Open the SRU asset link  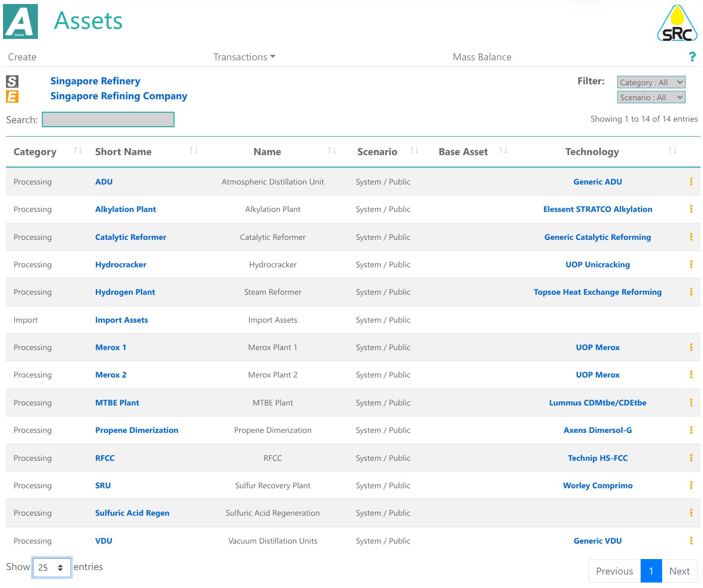(x=103, y=485)
